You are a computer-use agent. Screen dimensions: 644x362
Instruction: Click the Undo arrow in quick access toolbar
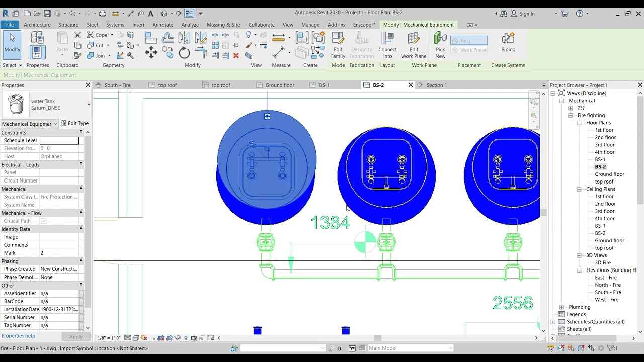pos(72,13)
